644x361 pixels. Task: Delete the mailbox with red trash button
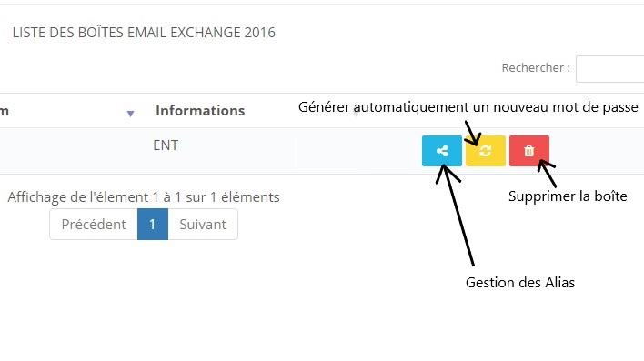pyautogui.click(x=529, y=151)
